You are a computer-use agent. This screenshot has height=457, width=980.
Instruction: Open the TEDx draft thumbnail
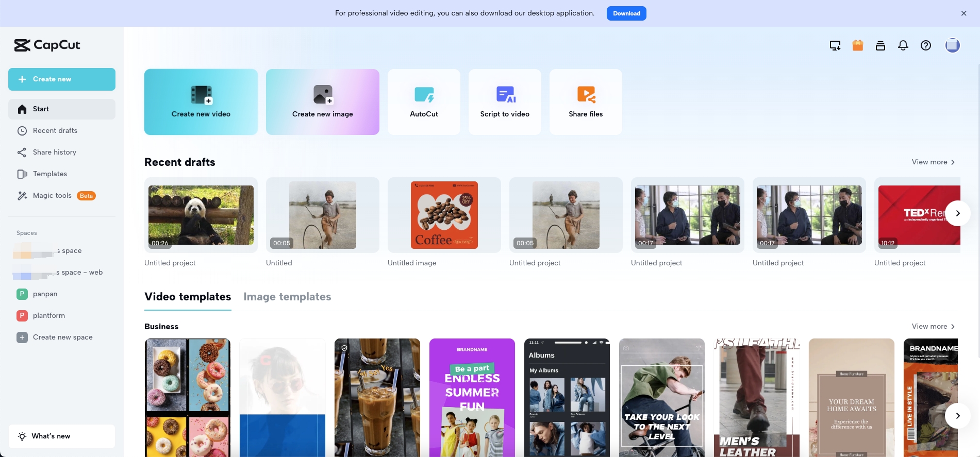918,215
